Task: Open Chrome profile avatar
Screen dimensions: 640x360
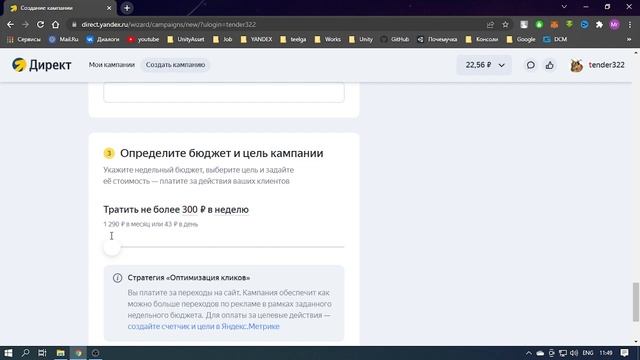Action: click(614, 24)
